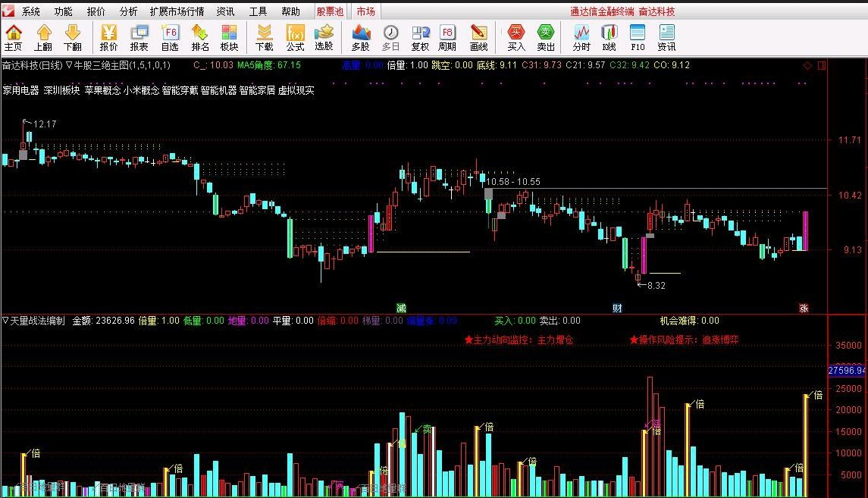Click the red diamond chart icon
Viewport: 868px width, 498px height.
807,66
